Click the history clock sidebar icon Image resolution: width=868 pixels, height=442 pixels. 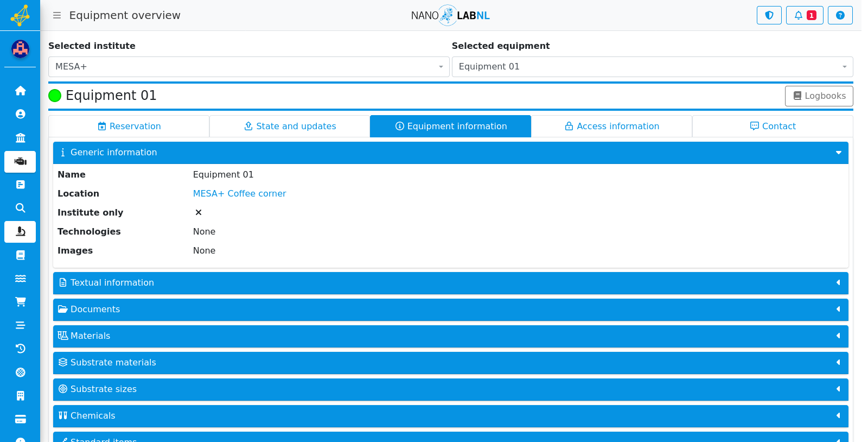click(20, 349)
